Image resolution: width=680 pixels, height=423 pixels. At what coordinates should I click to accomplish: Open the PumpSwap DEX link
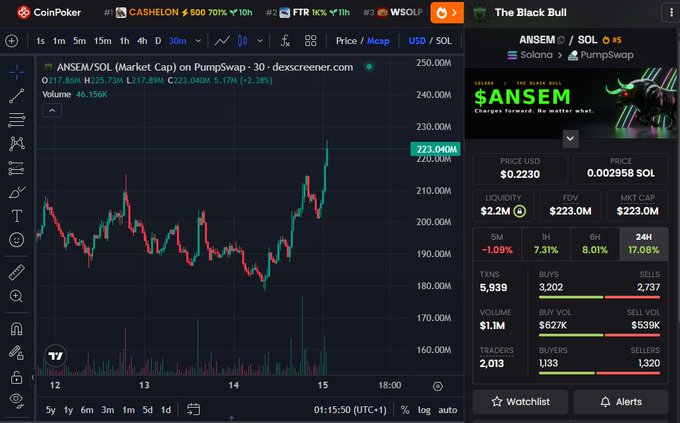[x=601, y=55]
